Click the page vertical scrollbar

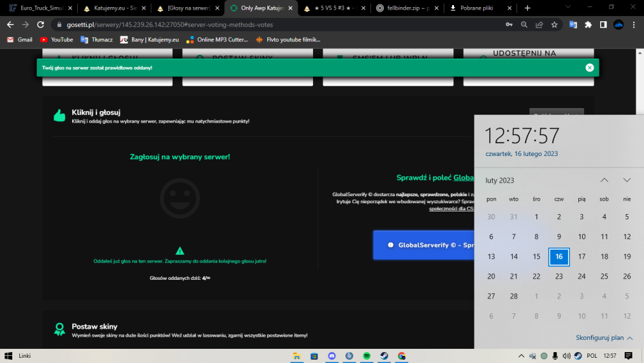tap(640, 83)
